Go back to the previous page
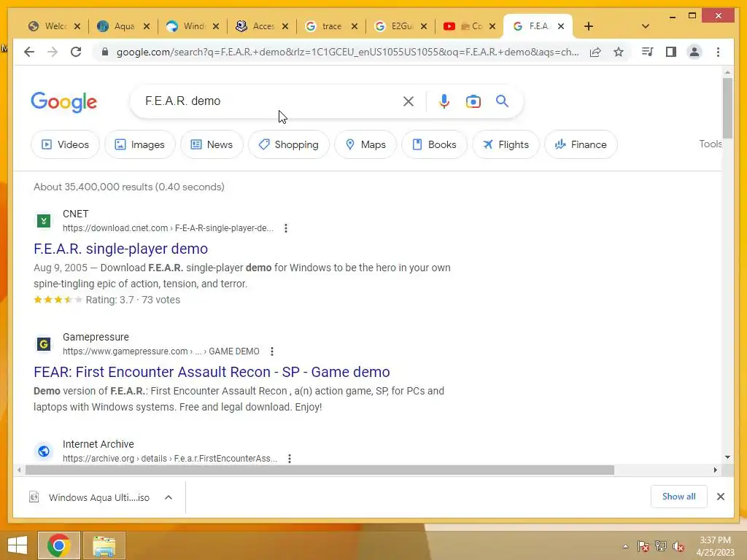The image size is (747, 560). coord(29,52)
